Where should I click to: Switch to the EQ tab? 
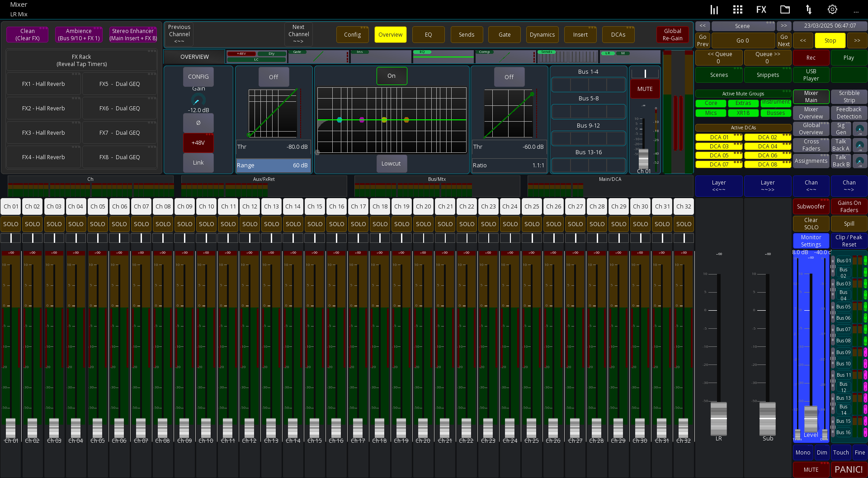click(x=428, y=35)
